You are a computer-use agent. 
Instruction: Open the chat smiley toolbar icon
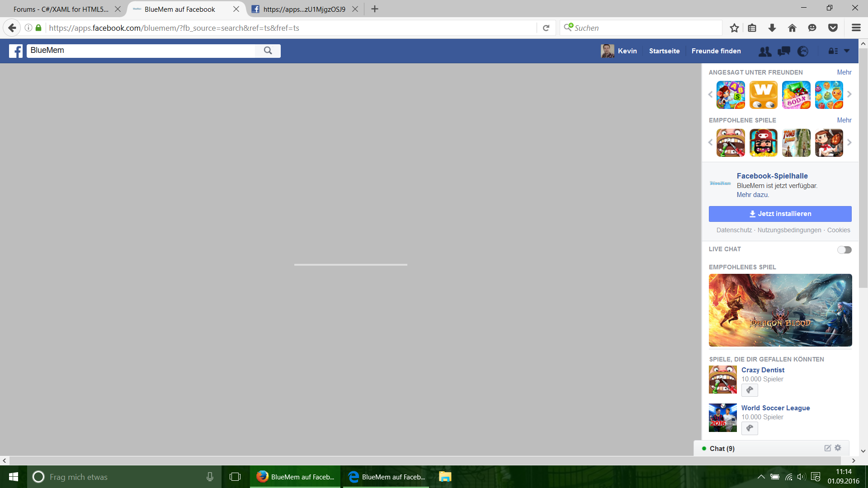pyautogui.click(x=812, y=28)
